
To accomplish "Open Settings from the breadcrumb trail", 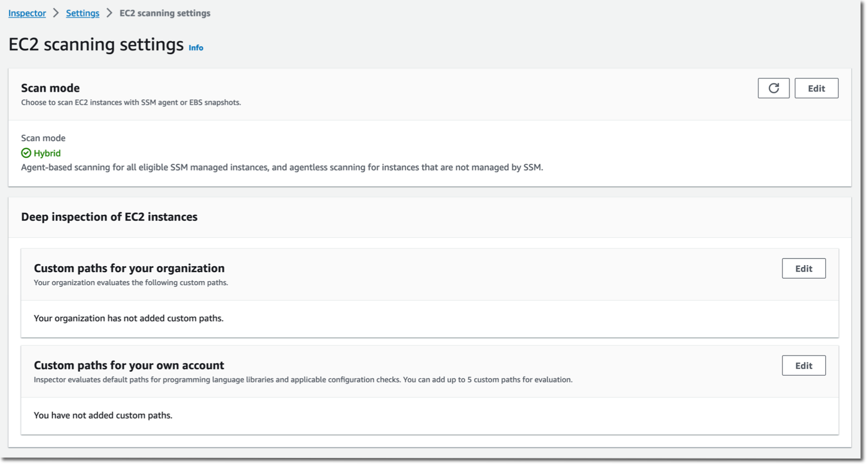I will tap(82, 13).
